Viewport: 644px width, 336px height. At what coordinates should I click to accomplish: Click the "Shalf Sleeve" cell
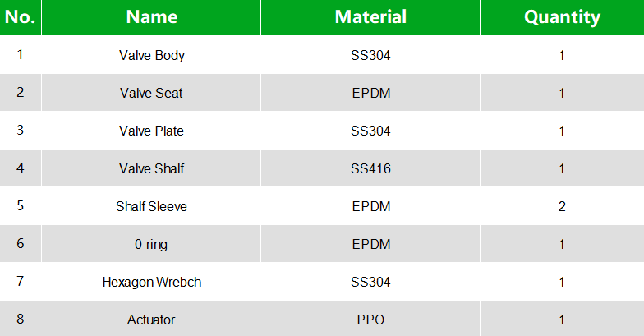click(x=151, y=207)
